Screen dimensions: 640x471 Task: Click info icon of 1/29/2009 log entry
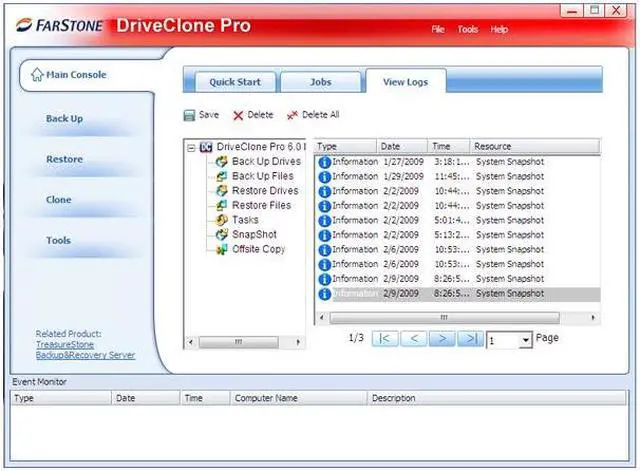tap(324, 177)
